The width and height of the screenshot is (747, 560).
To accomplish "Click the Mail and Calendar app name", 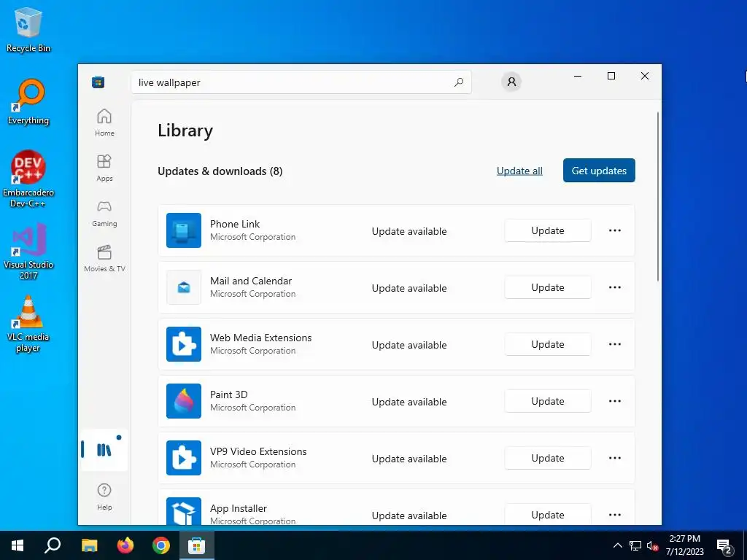I will pos(251,281).
